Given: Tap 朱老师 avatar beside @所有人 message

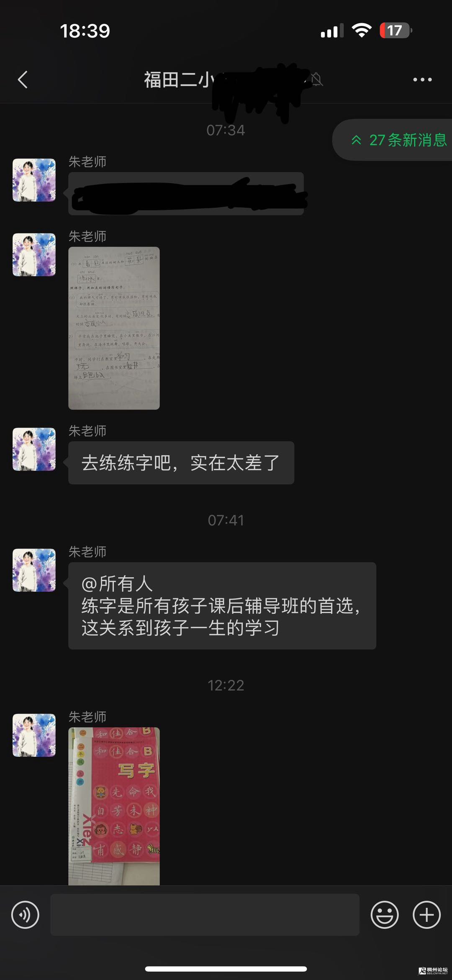Looking at the screenshot, I should (x=34, y=570).
